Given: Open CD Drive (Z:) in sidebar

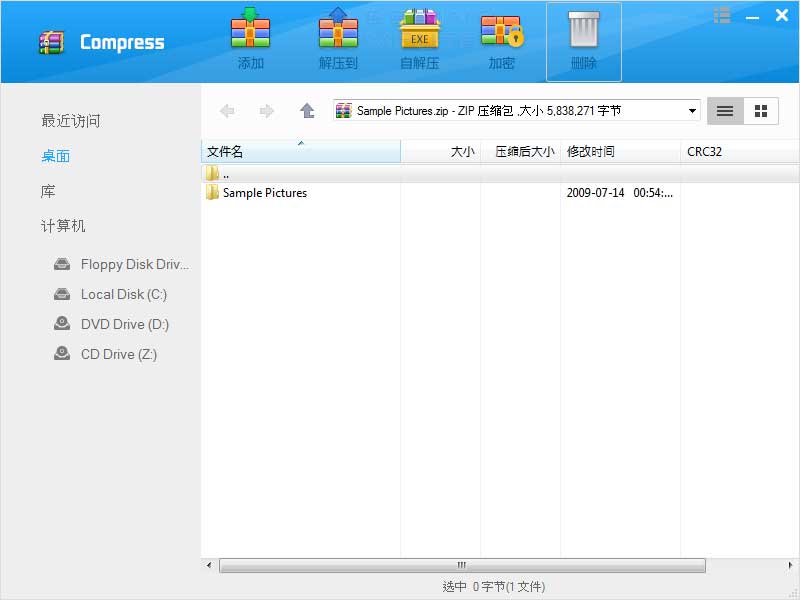Looking at the screenshot, I should [x=106, y=354].
